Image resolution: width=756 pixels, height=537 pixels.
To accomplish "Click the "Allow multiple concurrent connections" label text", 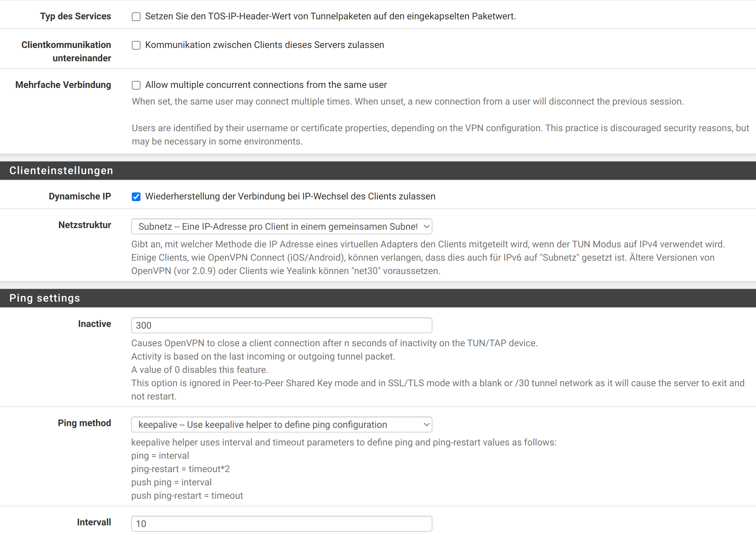I will point(266,85).
